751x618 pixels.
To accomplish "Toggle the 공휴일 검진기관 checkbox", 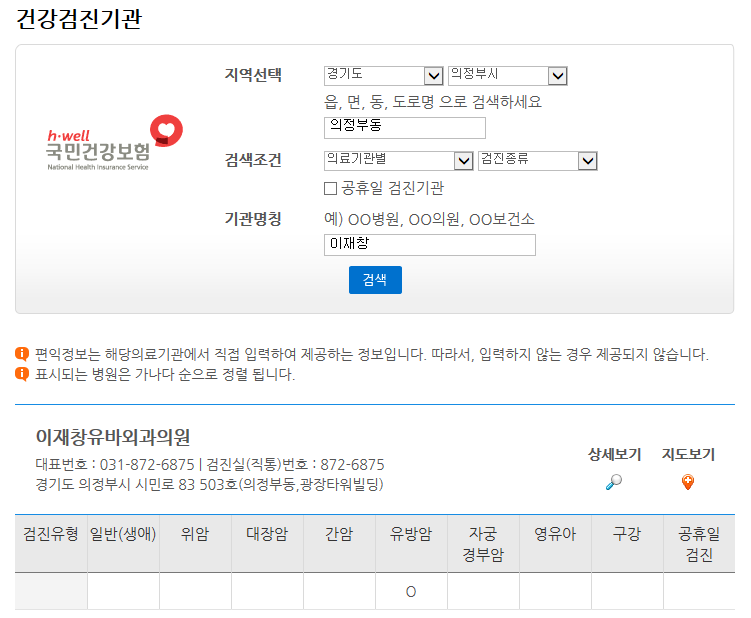I will (x=331, y=188).
